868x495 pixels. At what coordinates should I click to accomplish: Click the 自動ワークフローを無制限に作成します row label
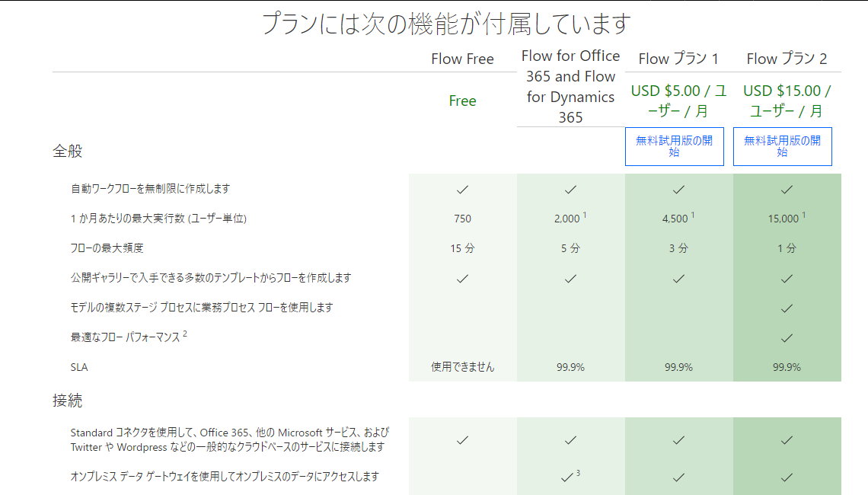point(150,189)
